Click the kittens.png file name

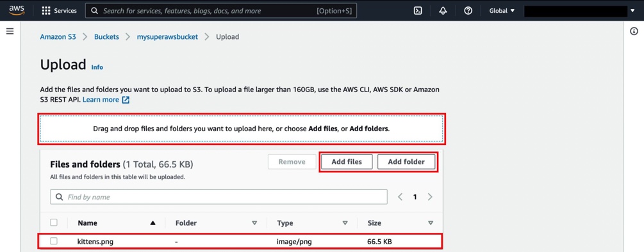(95, 242)
